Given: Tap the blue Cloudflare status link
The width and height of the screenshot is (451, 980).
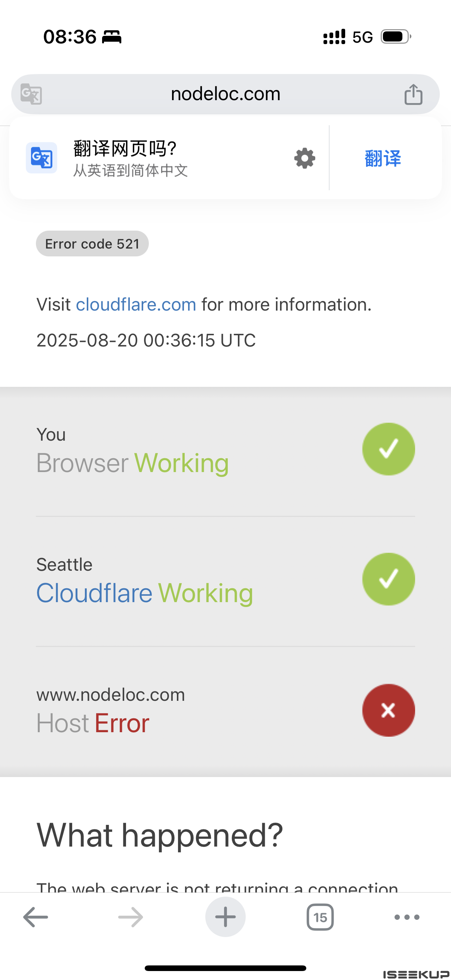Looking at the screenshot, I should coord(94,593).
